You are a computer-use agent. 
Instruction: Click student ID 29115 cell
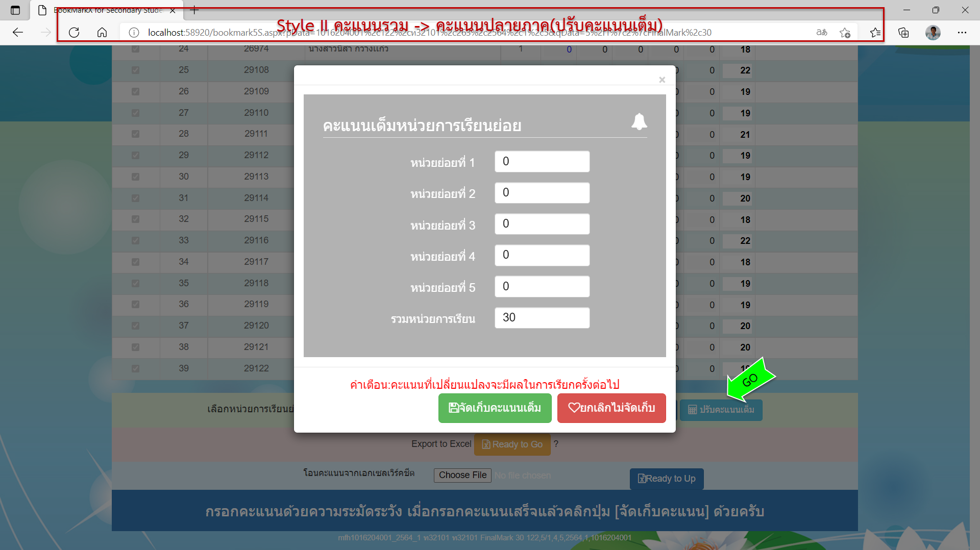(256, 219)
